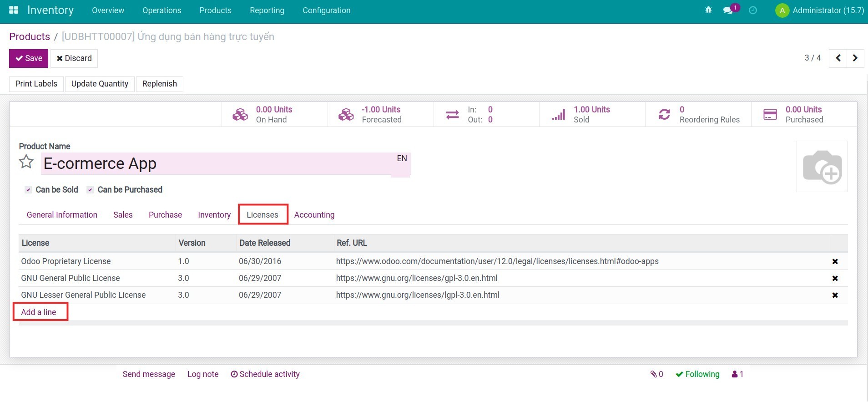The image size is (868, 402).
Task: Click the debug bug icon
Action: click(x=708, y=10)
